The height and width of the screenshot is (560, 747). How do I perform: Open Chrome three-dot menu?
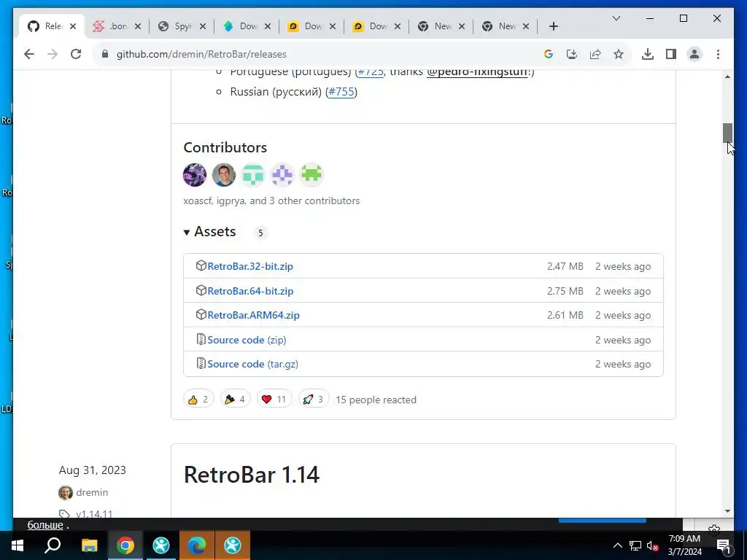click(718, 54)
